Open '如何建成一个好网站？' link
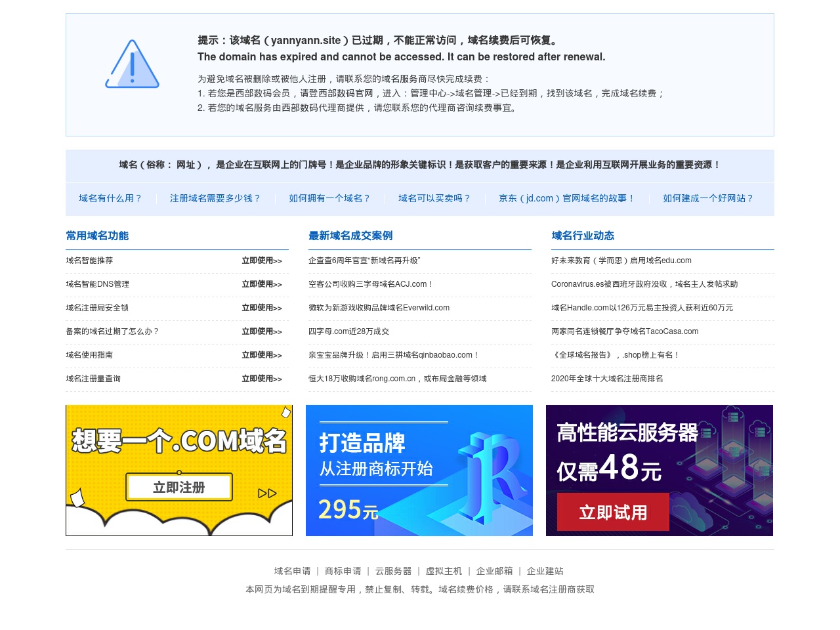 [709, 198]
